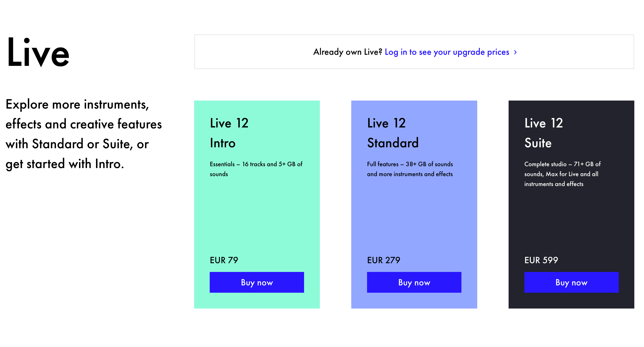Click the EUR 599 price
The image size is (644, 347).
tap(541, 260)
